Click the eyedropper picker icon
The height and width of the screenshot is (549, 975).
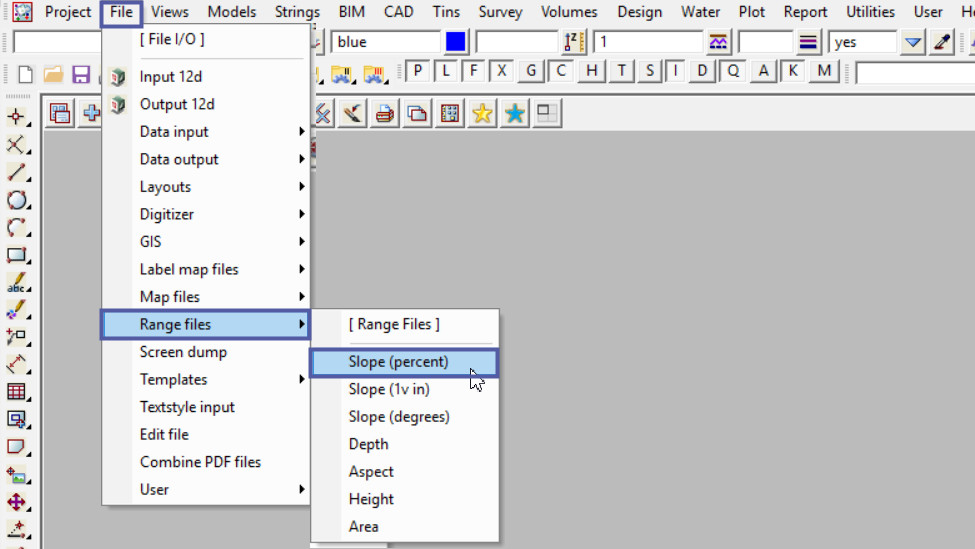(x=942, y=42)
